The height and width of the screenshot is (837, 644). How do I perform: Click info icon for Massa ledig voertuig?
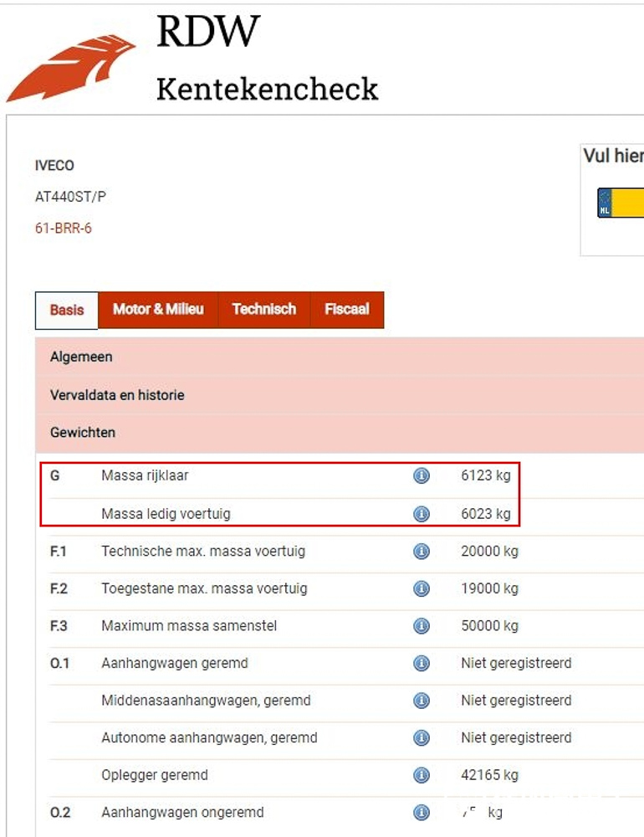(x=422, y=514)
